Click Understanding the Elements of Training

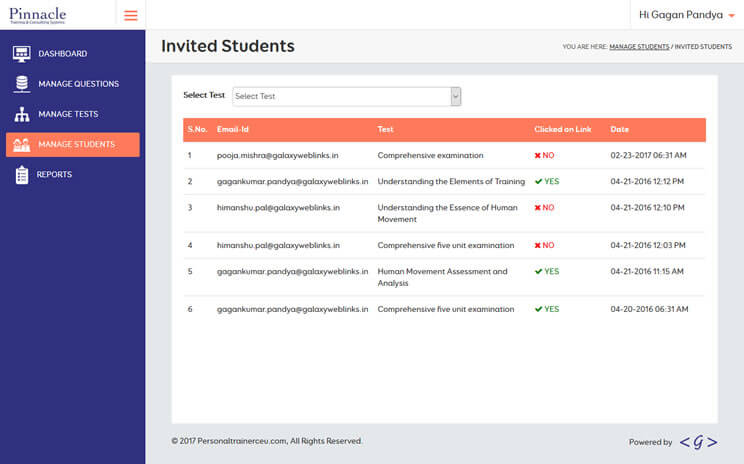pyautogui.click(x=451, y=181)
